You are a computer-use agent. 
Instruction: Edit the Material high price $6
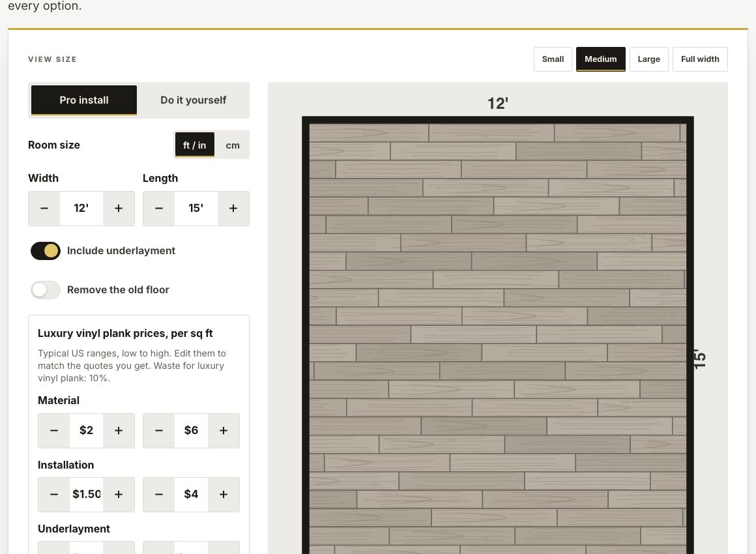191,431
